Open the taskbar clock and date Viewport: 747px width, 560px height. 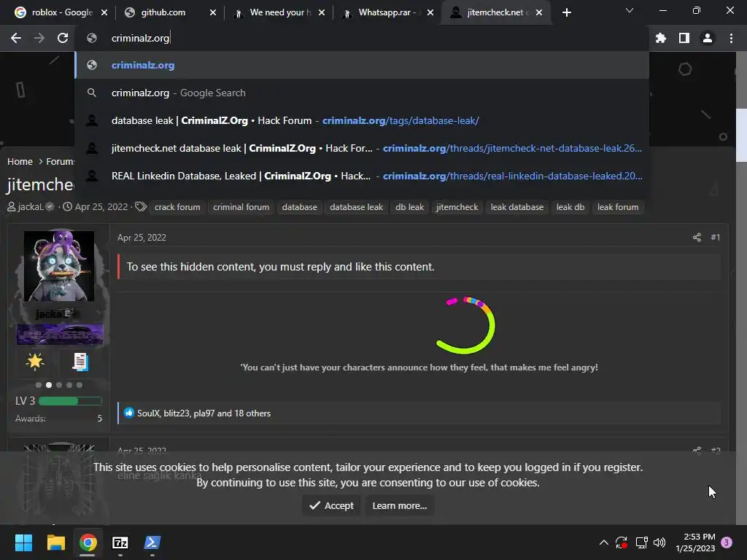pos(695,542)
